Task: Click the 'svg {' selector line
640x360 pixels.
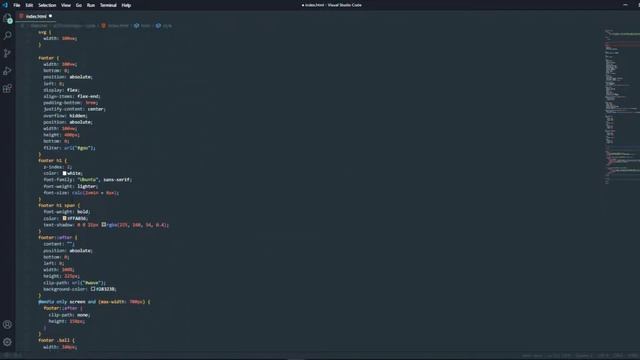Action: point(45,32)
